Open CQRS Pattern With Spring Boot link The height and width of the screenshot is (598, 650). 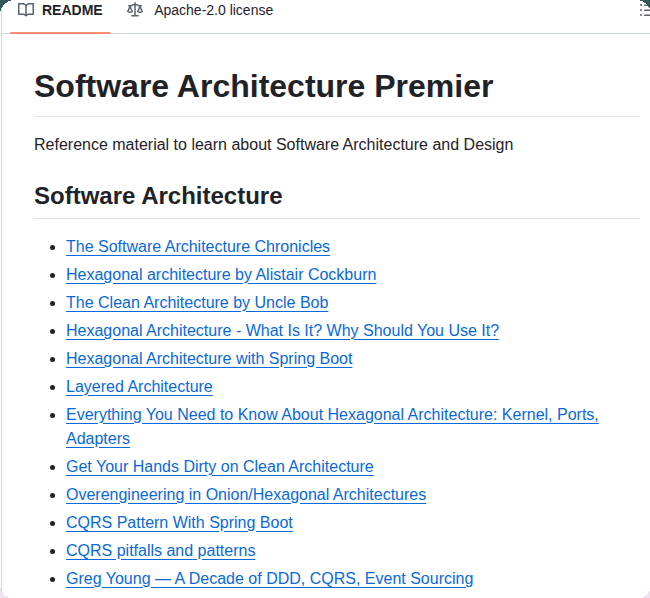pyautogui.click(x=179, y=523)
